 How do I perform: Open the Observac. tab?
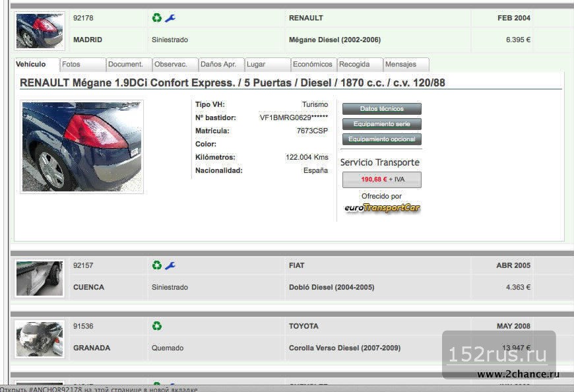click(x=175, y=64)
